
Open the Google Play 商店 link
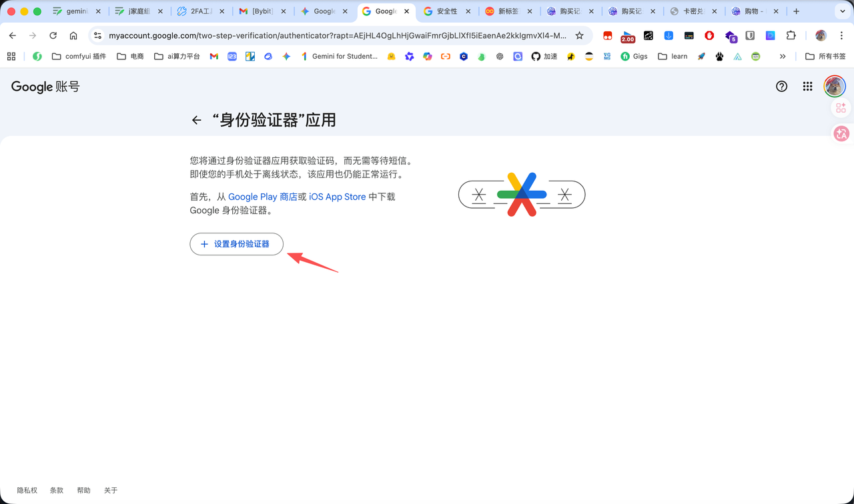coord(262,197)
